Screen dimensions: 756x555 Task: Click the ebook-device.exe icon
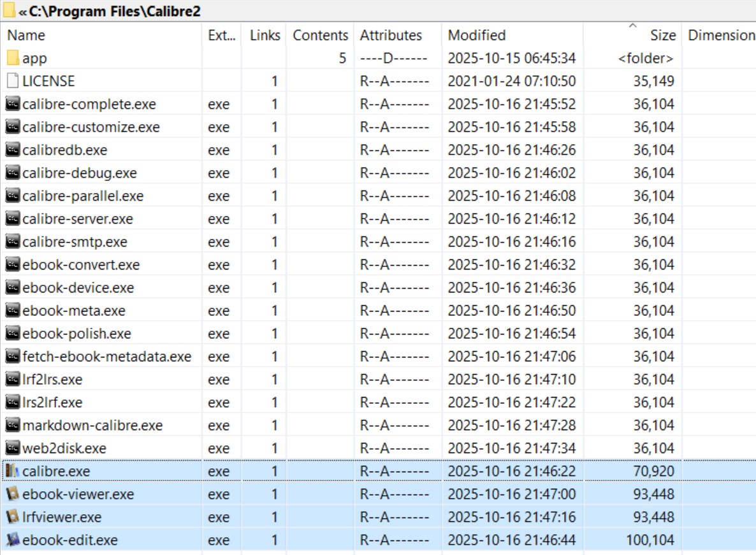click(13, 287)
